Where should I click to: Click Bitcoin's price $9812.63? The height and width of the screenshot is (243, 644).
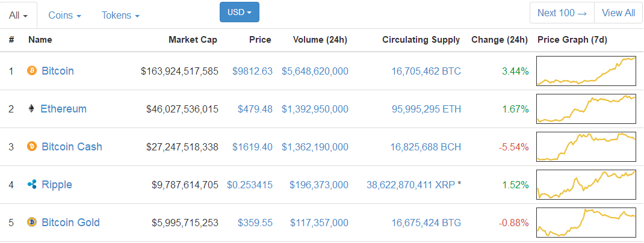point(252,71)
